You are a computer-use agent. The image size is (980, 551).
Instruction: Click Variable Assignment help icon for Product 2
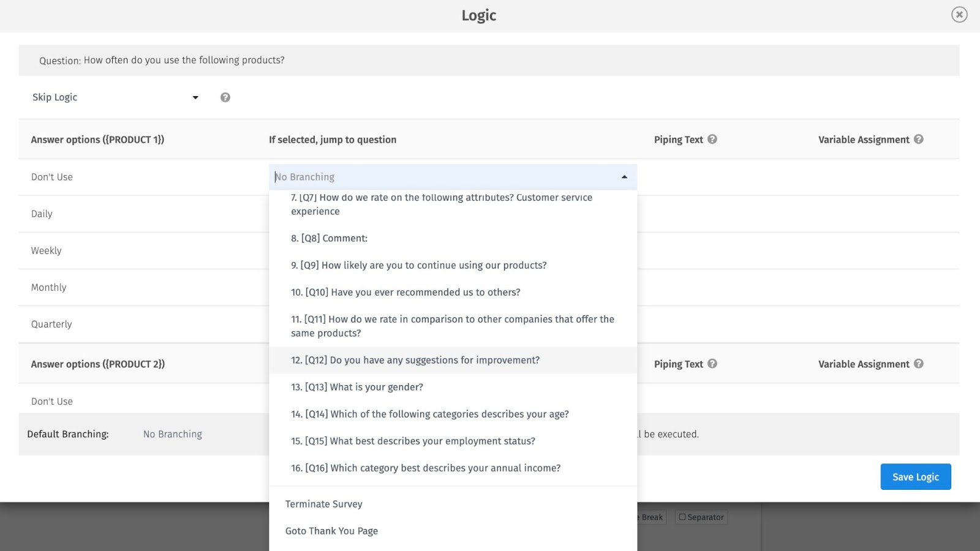(919, 364)
